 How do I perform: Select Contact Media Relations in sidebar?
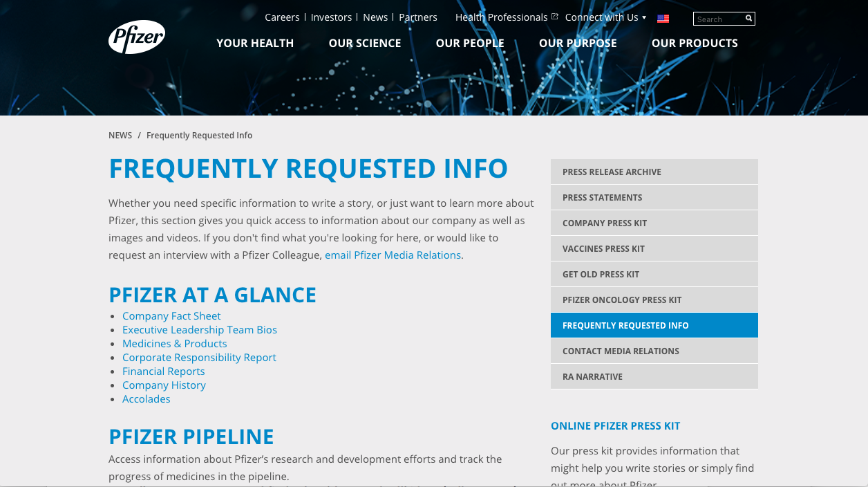click(654, 351)
